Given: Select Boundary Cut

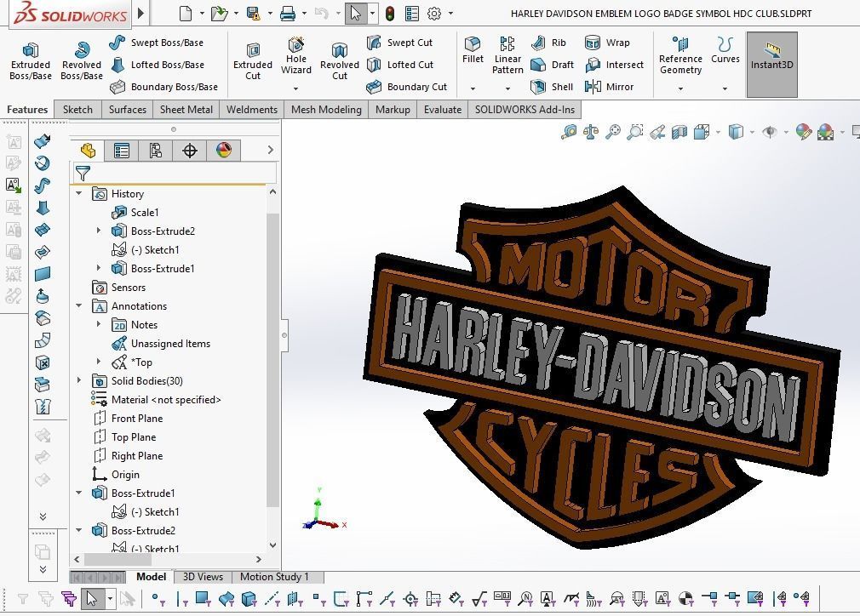Looking at the screenshot, I should tap(406, 87).
